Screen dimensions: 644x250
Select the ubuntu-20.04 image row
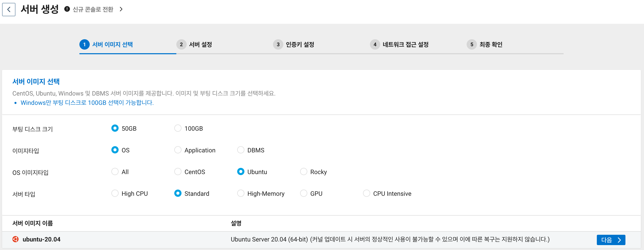click(42, 239)
